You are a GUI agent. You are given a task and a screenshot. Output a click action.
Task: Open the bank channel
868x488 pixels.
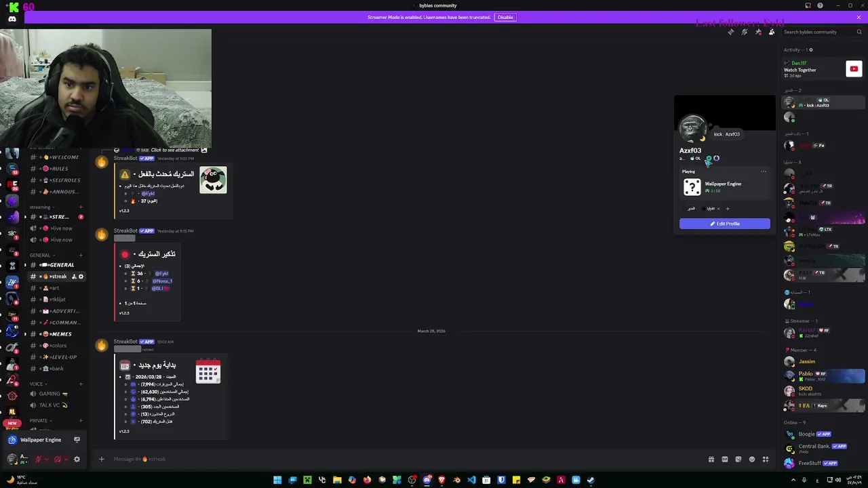[56, 369]
